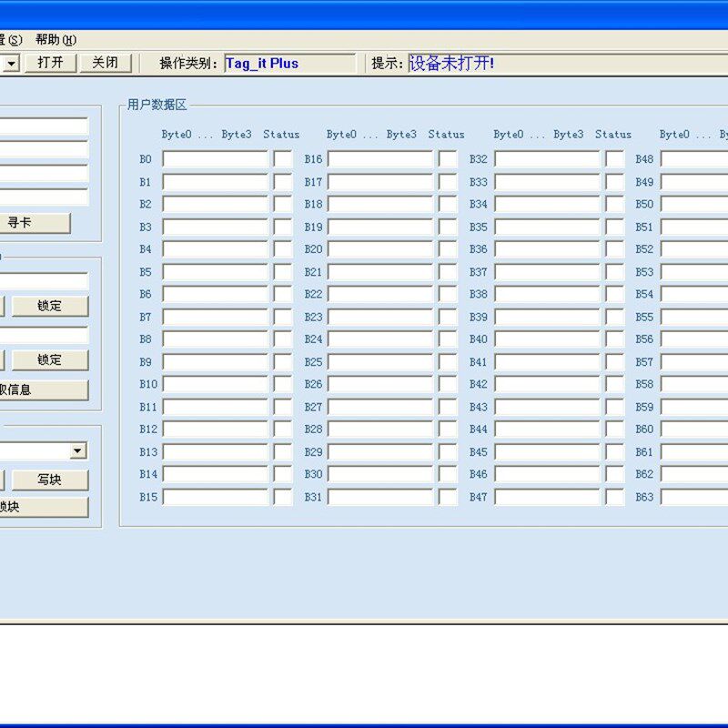
Task: Click the B10 data input field
Action: click(x=216, y=384)
